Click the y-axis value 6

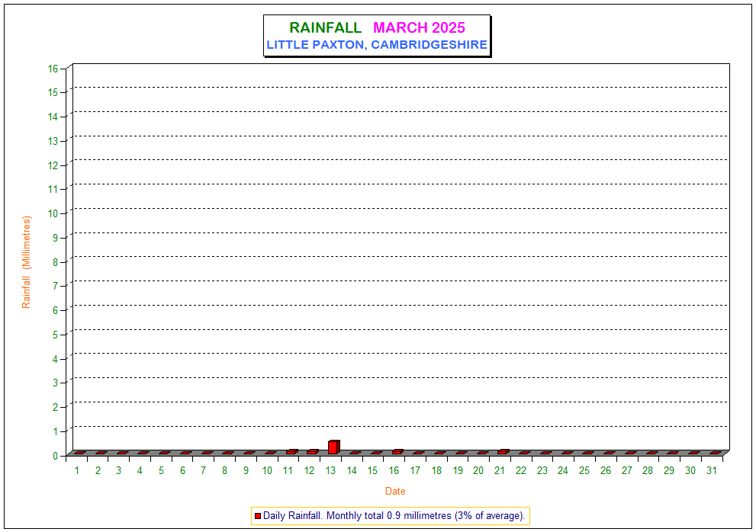point(56,310)
